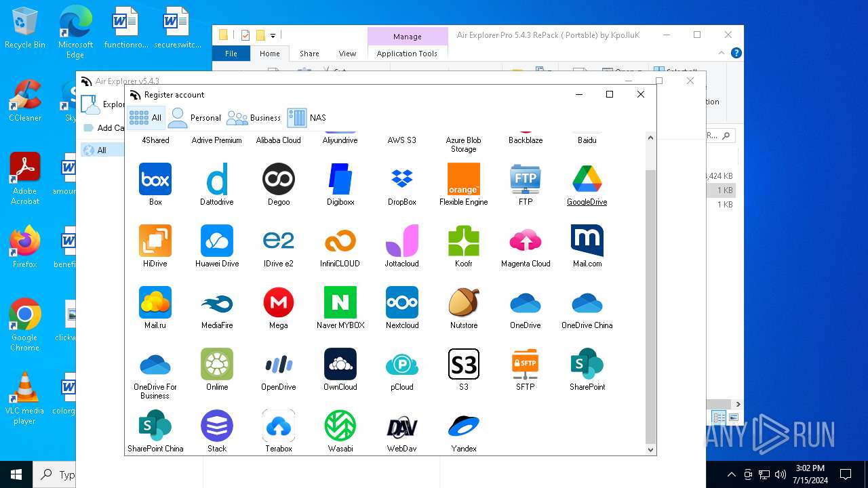Select the Mail.com icon

point(587,241)
